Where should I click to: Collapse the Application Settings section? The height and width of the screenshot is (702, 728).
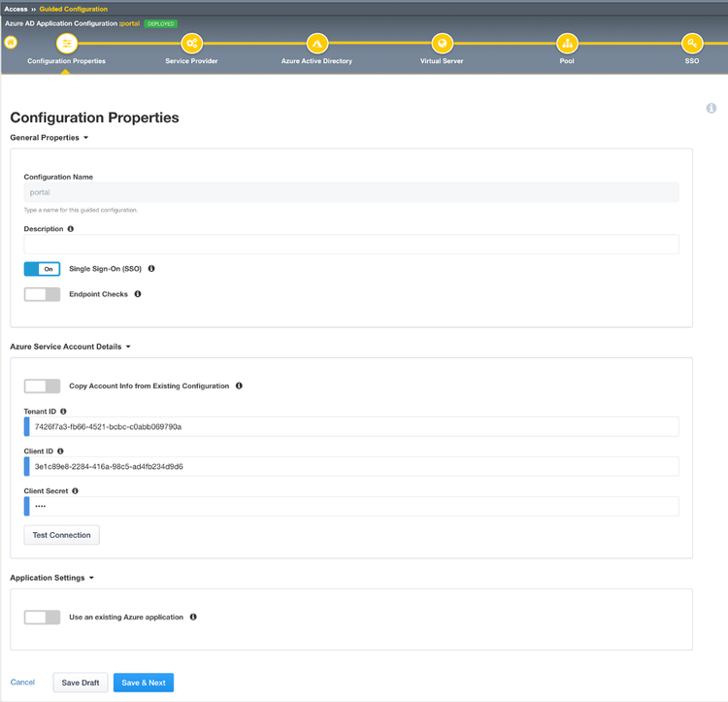click(x=52, y=578)
